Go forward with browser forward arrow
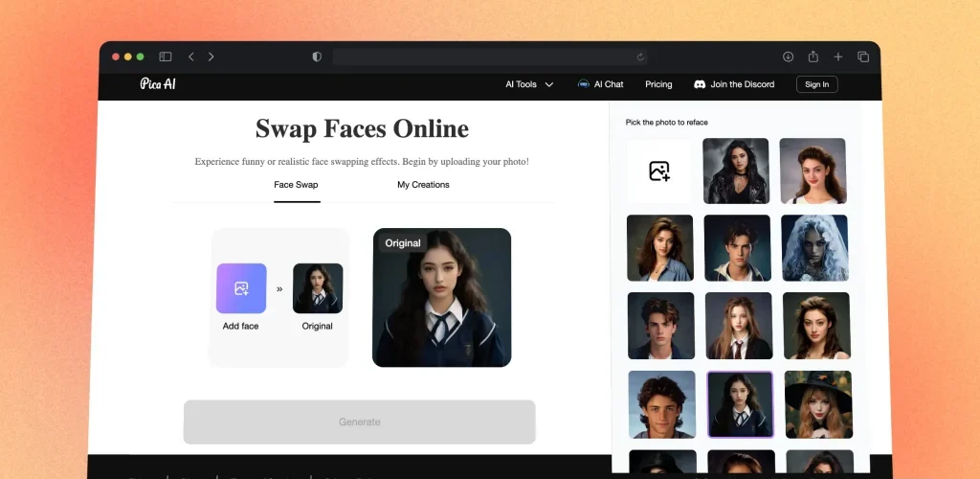 point(212,57)
